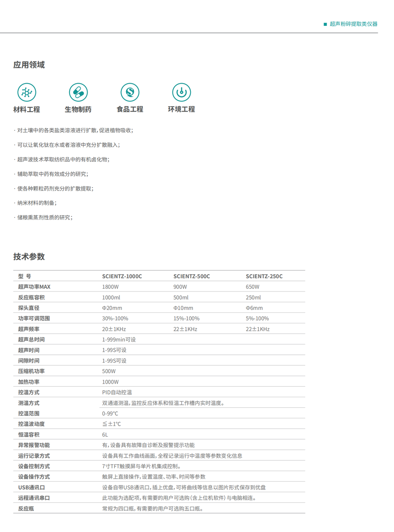Select the 5%-100% range value

[x=257, y=318]
